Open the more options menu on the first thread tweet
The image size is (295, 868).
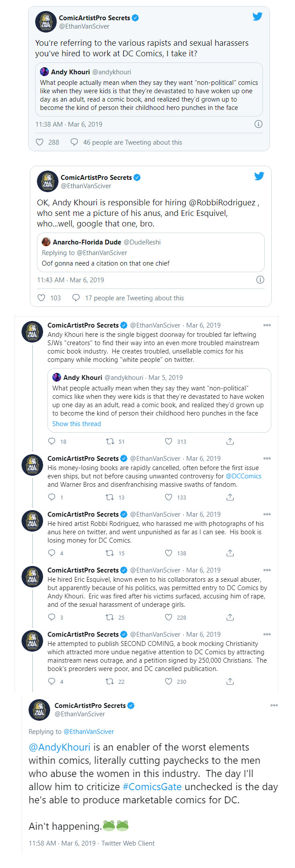[267, 325]
